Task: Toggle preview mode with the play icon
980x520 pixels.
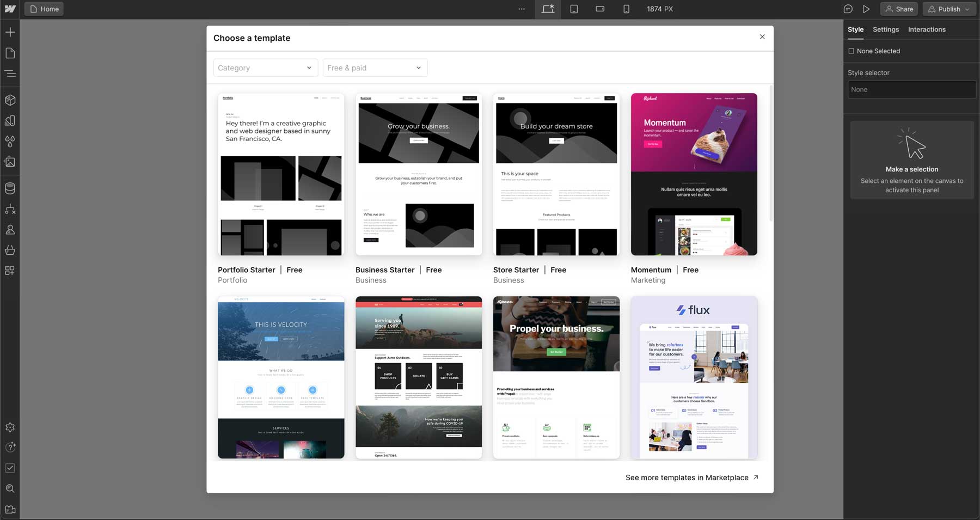Action: point(867,9)
